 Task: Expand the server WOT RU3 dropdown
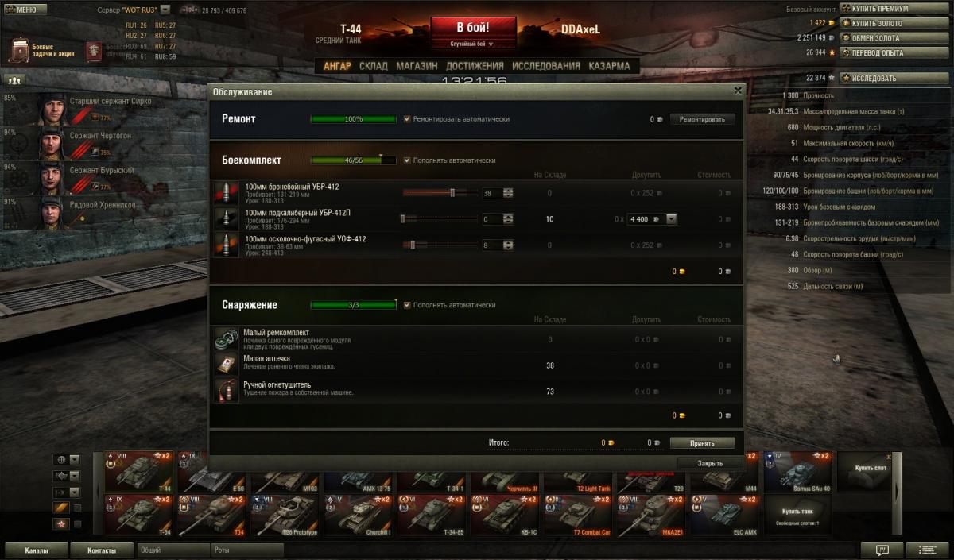tap(165, 10)
